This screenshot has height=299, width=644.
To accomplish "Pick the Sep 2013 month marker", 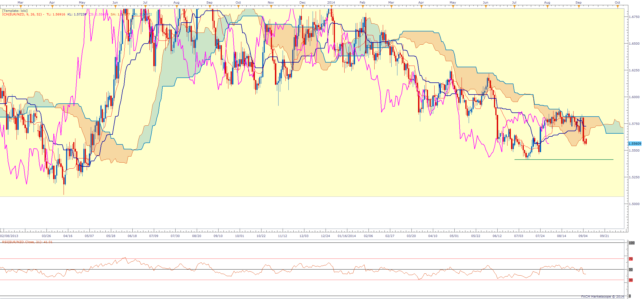I will pyautogui.click(x=209, y=2).
